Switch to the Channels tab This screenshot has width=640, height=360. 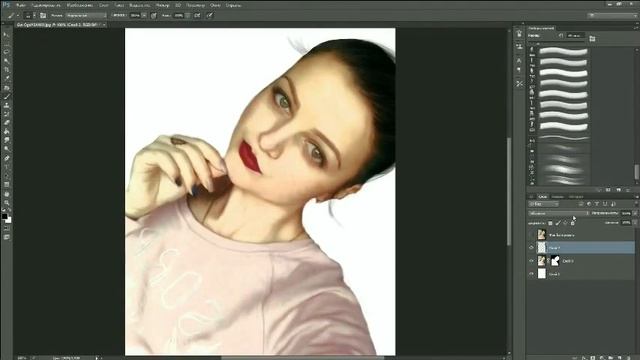click(558, 196)
